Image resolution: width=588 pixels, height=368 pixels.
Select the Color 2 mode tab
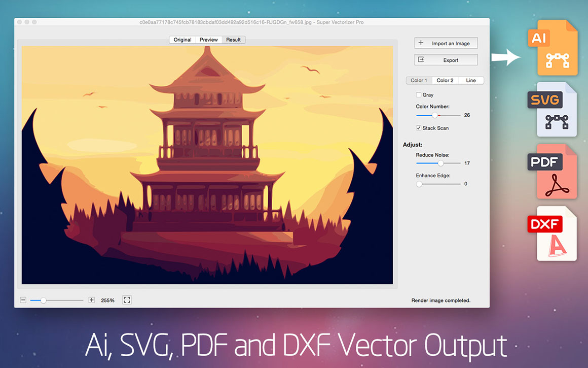tap(445, 80)
